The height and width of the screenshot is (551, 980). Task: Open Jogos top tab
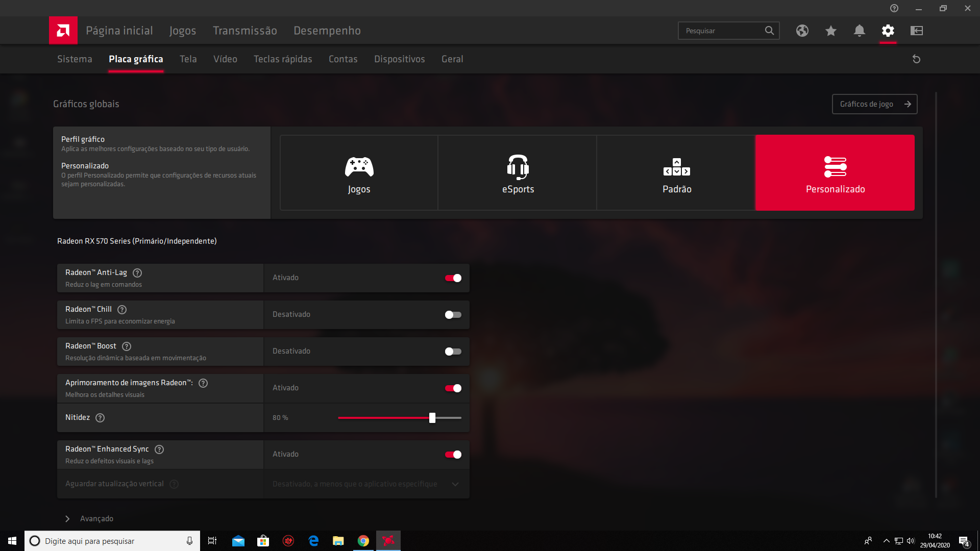(x=183, y=31)
